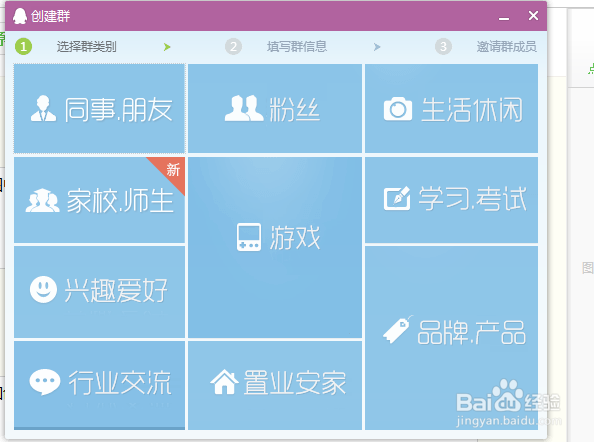Select the 兴趣爱好 category label
The image size is (594, 442).
(116, 291)
